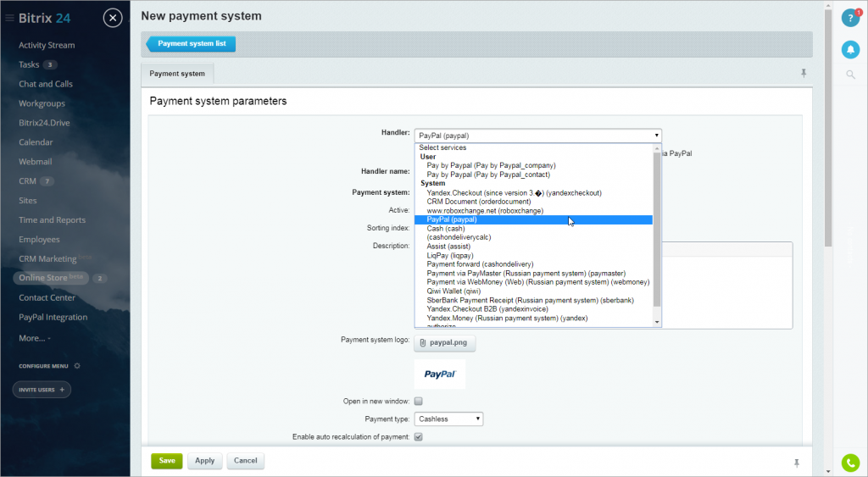Click the dropdown list scrollbar up arrow

(x=657, y=147)
